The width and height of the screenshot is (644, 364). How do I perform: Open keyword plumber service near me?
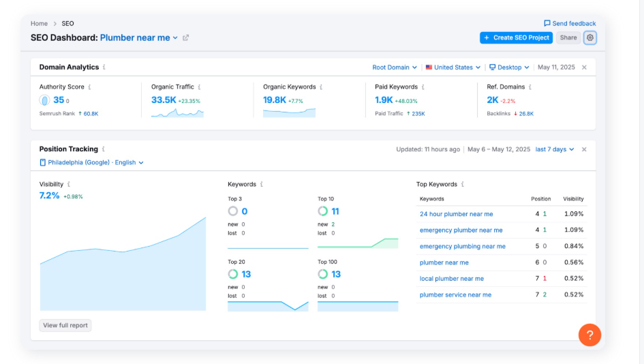[x=455, y=294]
